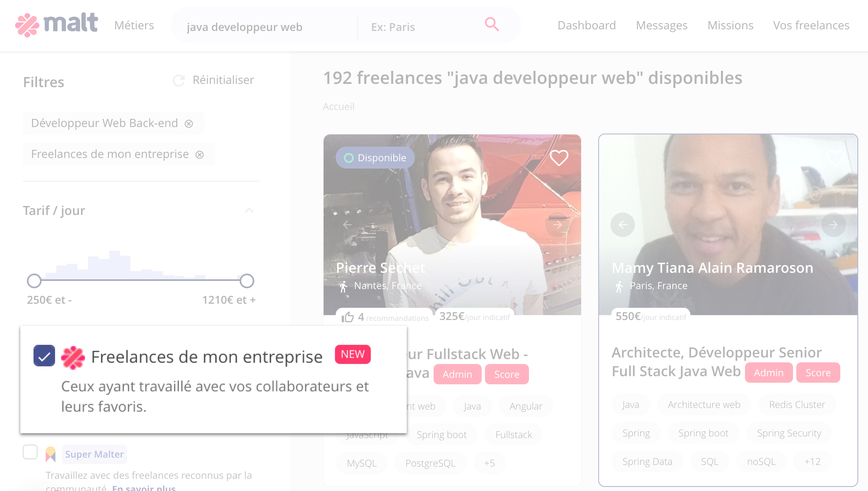Click the Redis Cluster skill tag
Screen dimensions: 868x491
point(797,404)
